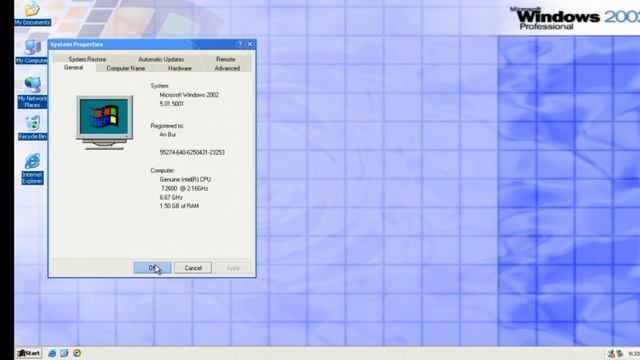Switch to the Remote tab
This screenshot has width=640, height=360.
[x=225, y=59]
